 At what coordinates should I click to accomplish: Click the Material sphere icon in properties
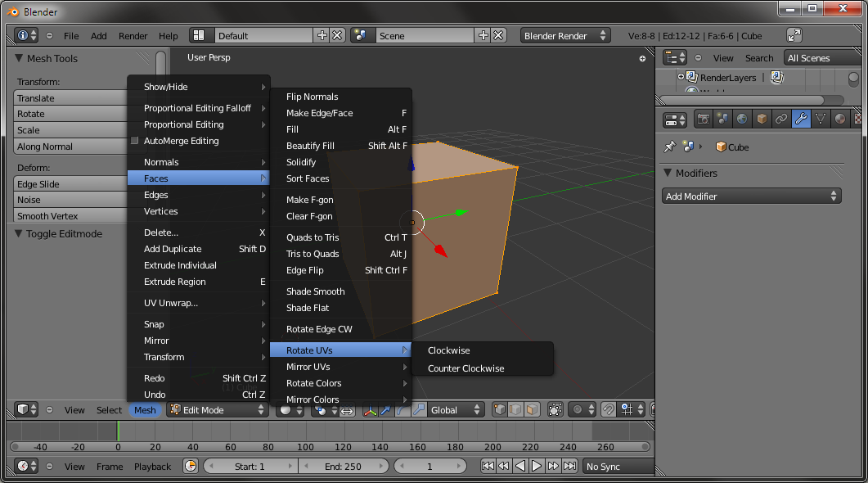(x=840, y=119)
